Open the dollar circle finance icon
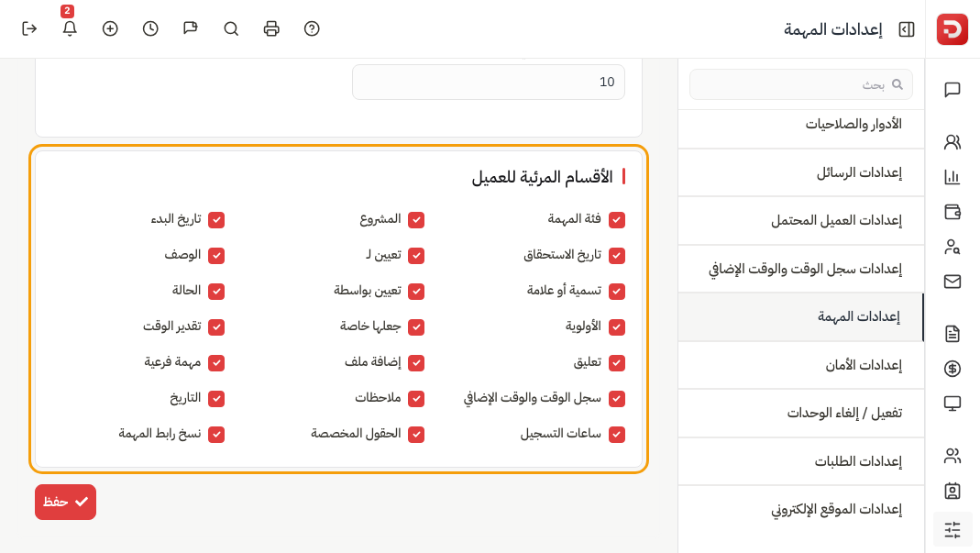The height and width of the screenshot is (553, 980). 952,369
